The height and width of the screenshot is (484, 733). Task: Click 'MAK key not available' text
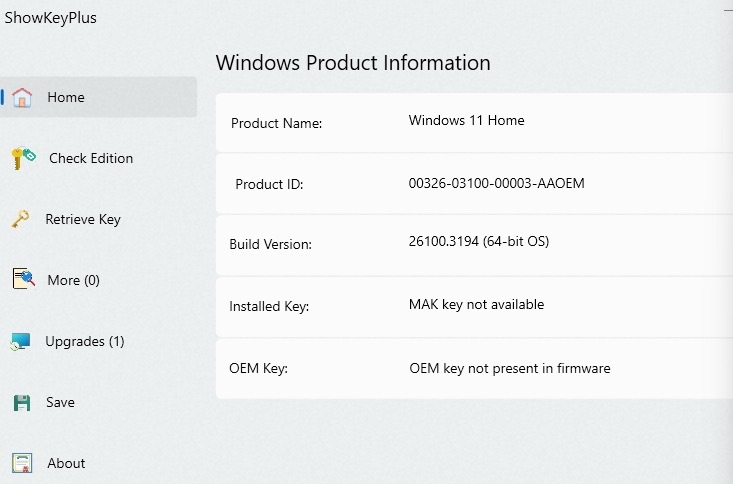coord(476,304)
